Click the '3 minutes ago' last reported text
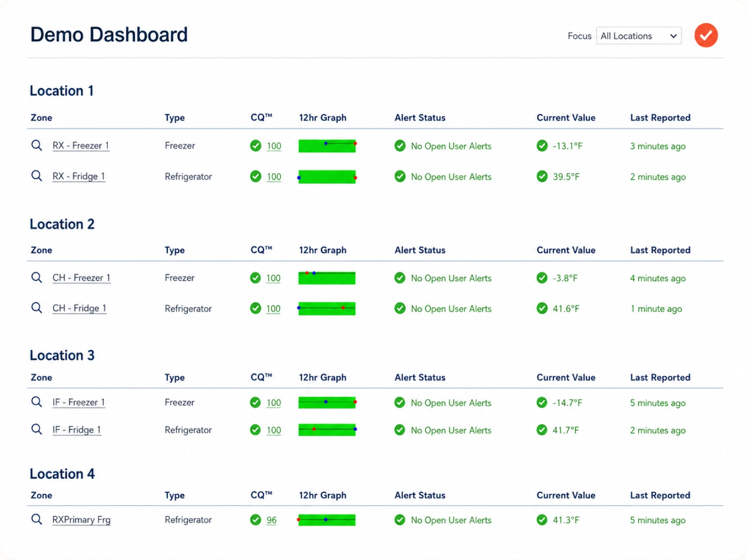 [658, 146]
